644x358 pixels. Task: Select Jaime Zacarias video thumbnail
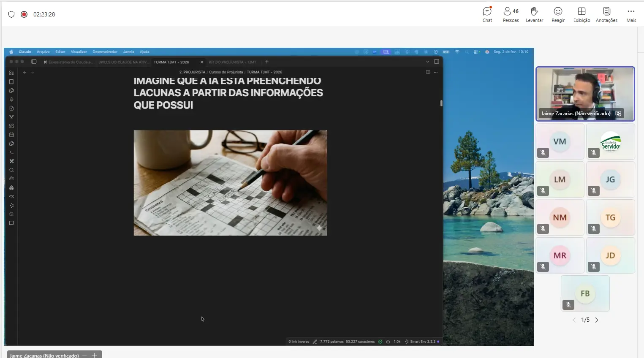click(585, 94)
